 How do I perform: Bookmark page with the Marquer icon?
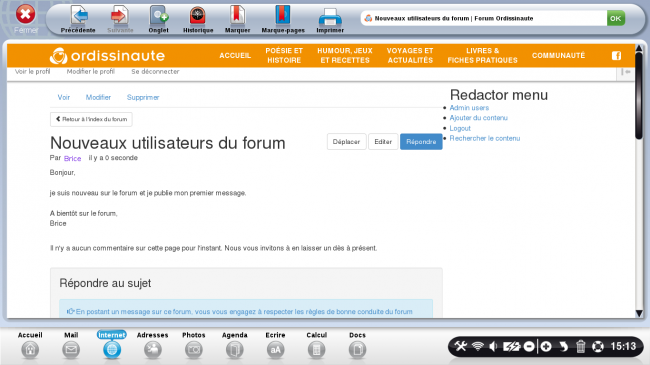(x=237, y=16)
